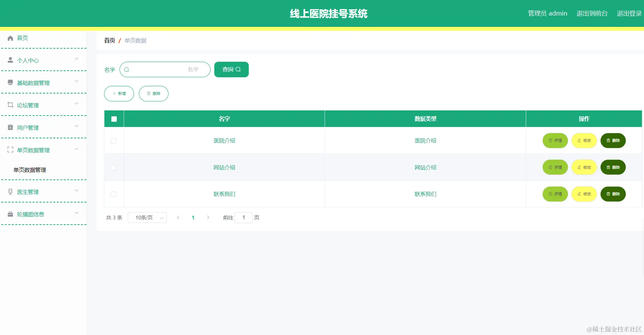
Task: Click the person icon beside 个人中心
Action: pyautogui.click(x=10, y=60)
